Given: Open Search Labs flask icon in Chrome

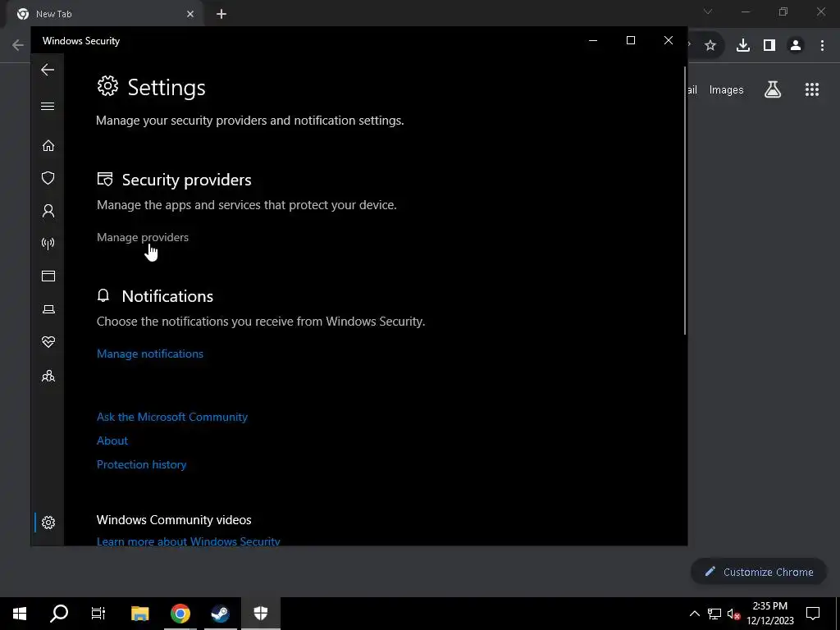Looking at the screenshot, I should [x=773, y=89].
